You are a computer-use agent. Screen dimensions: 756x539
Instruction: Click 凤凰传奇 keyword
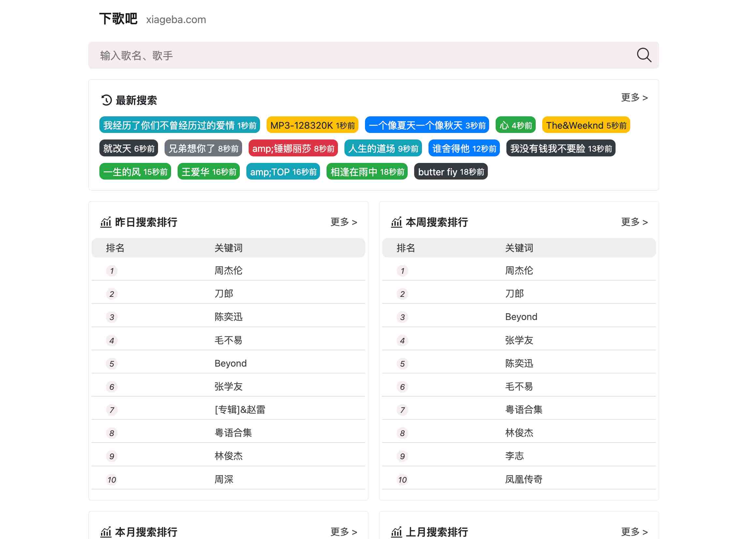(x=524, y=479)
